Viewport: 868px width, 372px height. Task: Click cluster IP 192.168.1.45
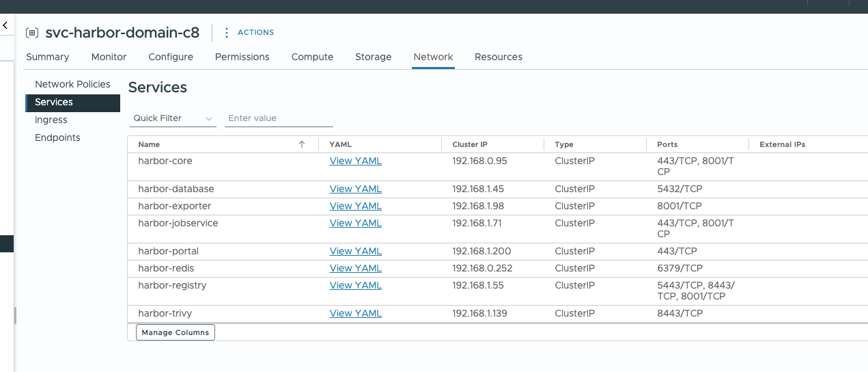(478, 189)
